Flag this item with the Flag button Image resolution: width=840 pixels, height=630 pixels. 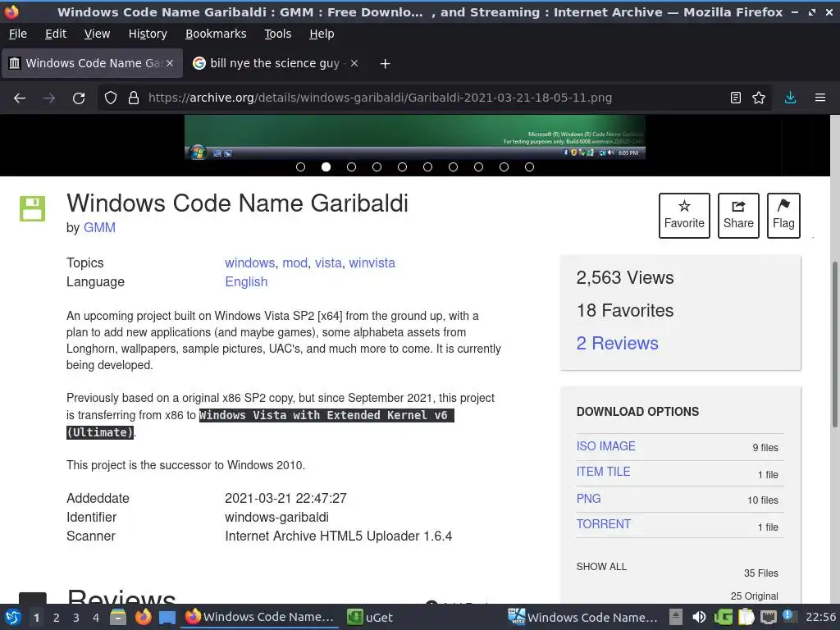pos(783,216)
